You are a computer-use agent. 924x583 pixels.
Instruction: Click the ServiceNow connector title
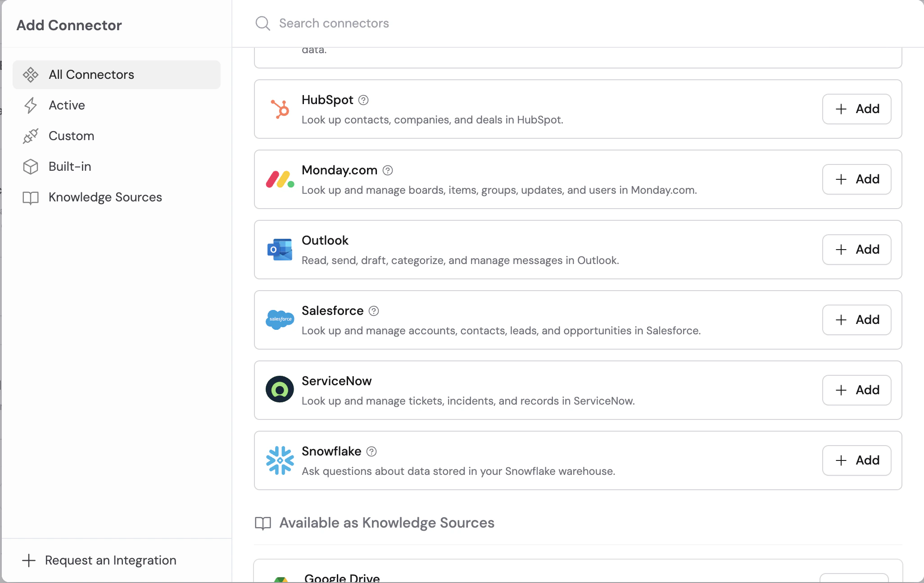point(336,381)
